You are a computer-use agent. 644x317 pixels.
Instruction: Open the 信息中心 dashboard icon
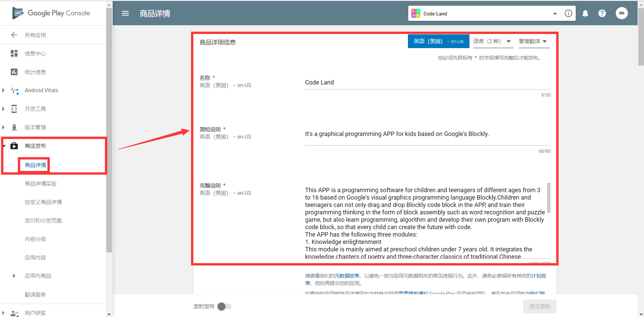[x=14, y=54]
